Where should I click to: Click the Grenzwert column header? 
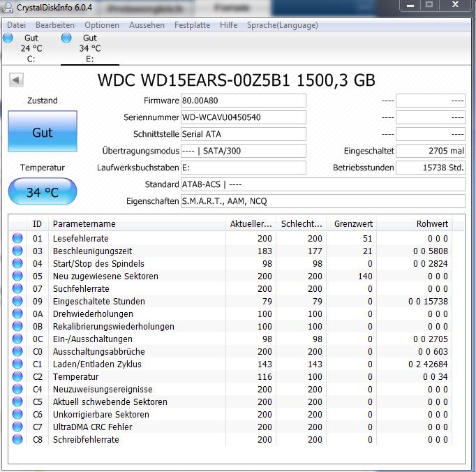(352, 224)
